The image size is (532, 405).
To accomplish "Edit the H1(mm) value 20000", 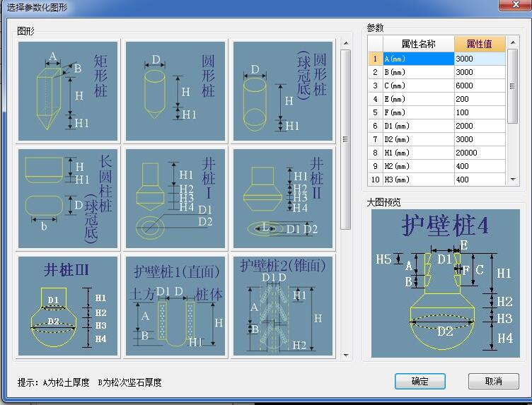I will (x=480, y=153).
